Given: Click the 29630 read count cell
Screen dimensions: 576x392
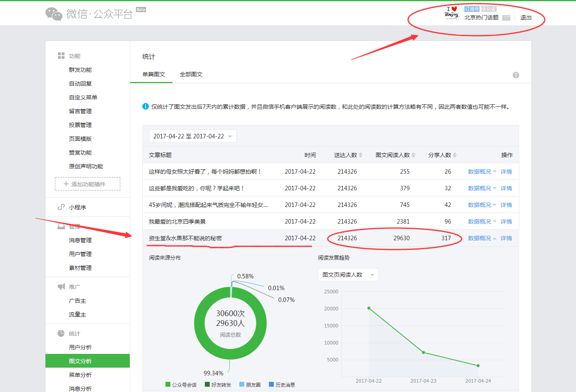Looking at the screenshot, I should click(x=402, y=238).
